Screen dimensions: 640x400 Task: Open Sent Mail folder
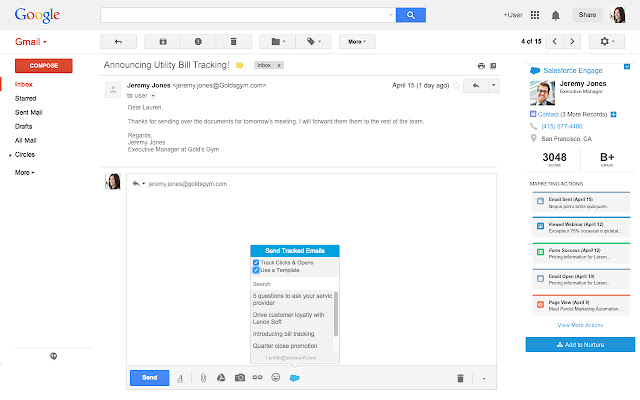[29, 112]
